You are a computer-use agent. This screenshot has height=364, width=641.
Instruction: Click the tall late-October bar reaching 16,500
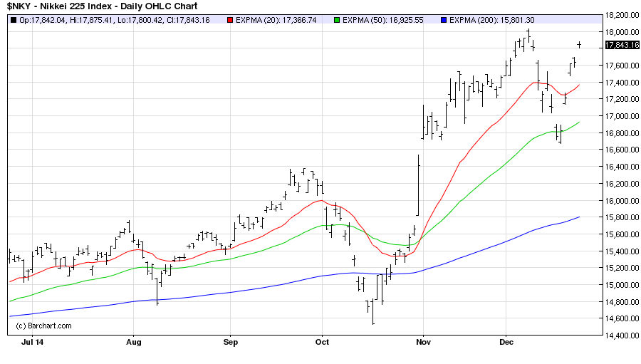pyautogui.click(x=418, y=185)
